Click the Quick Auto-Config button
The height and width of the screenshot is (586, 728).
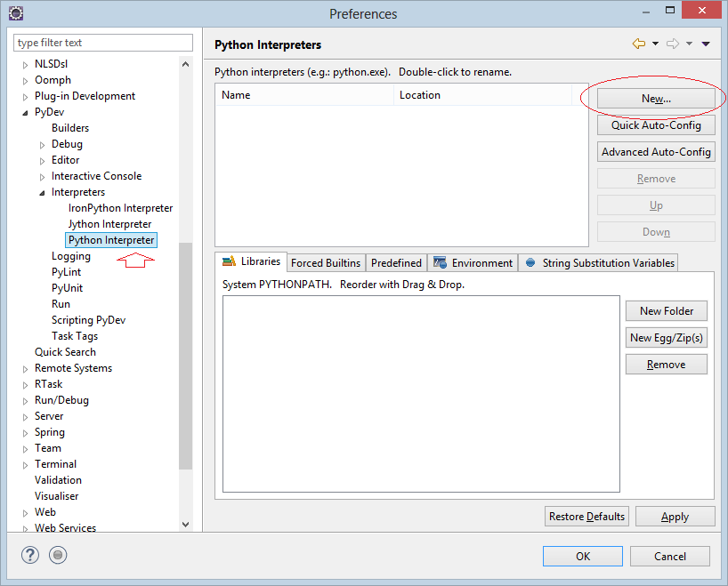656,125
